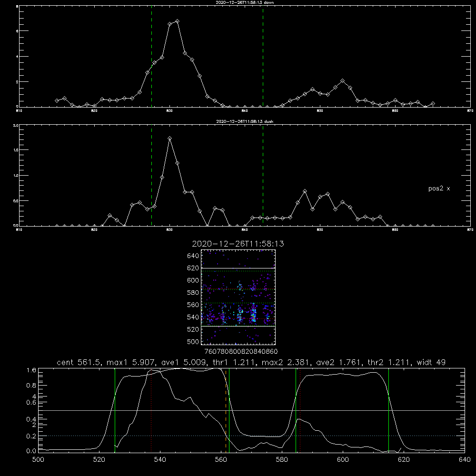
Task: Click the red dotted line near 586 in bottom plot
Action: click(x=300, y=410)
